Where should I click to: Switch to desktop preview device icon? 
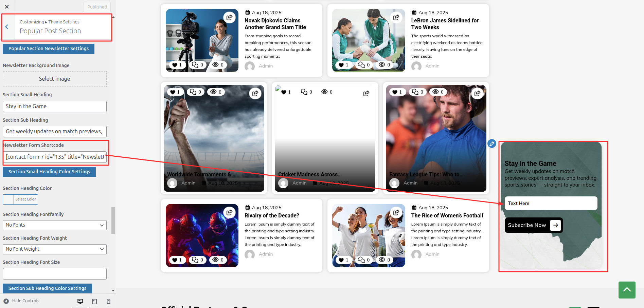[x=80, y=301]
